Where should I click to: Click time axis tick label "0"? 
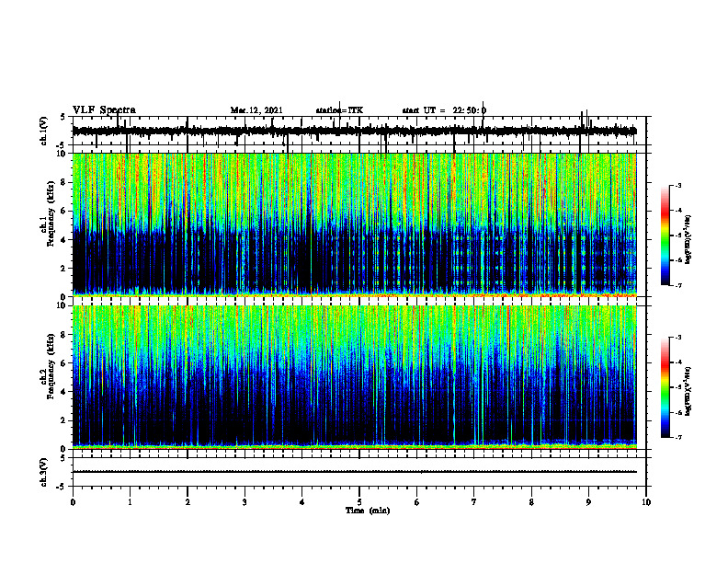[x=73, y=502]
